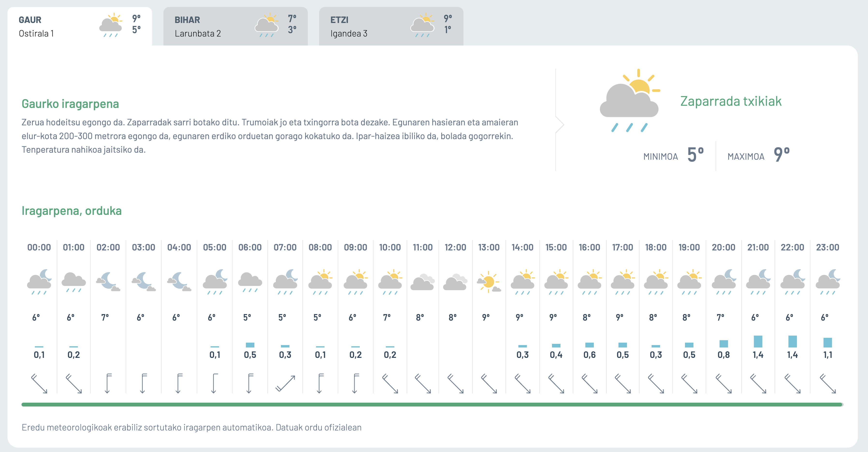This screenshot has height=452, width=868.
Task: Click the 02:00 moon and clouds icon
Action: (108, 281)
